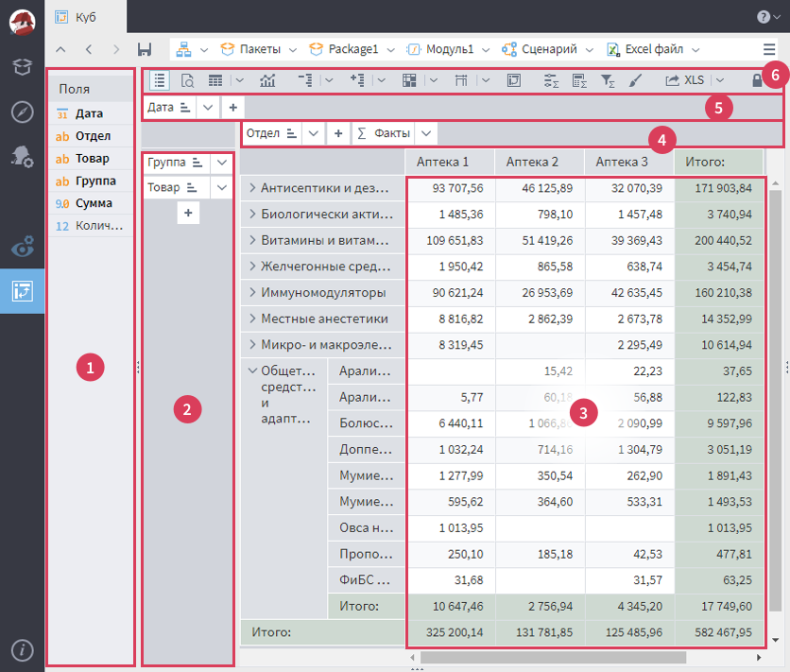
Task: Open the Отдел dimension dropdown arrow
Action: click(314, 133)
